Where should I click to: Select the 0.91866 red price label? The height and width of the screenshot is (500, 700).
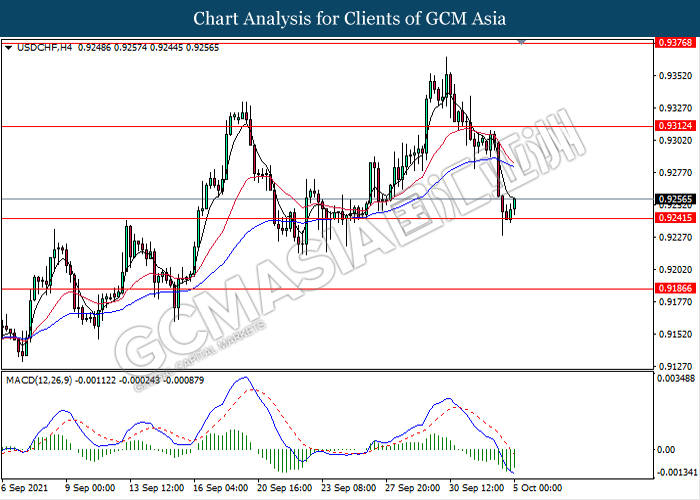pos(675,288)
